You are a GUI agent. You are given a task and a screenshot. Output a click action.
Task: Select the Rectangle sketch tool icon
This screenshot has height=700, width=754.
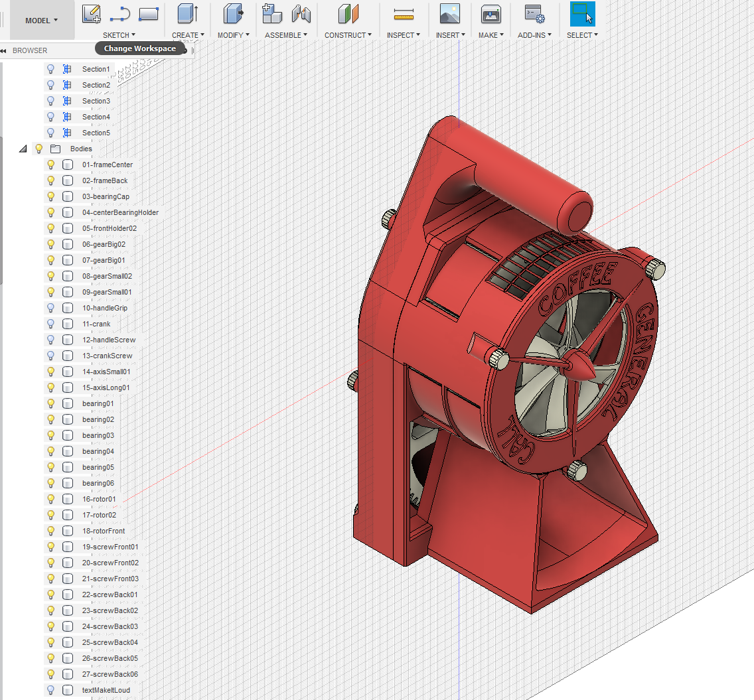pos(149,14)
